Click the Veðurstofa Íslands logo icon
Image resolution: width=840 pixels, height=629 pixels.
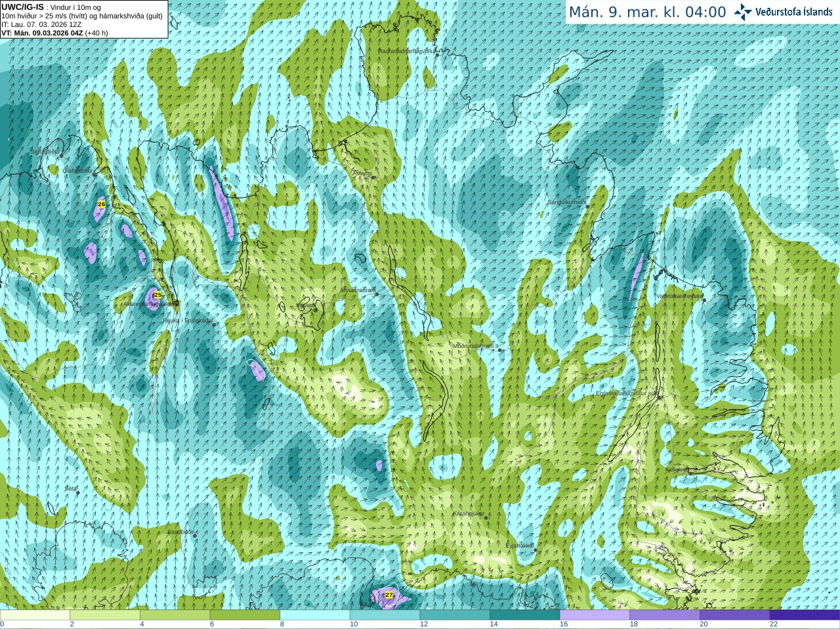click(x=743, y=12)
